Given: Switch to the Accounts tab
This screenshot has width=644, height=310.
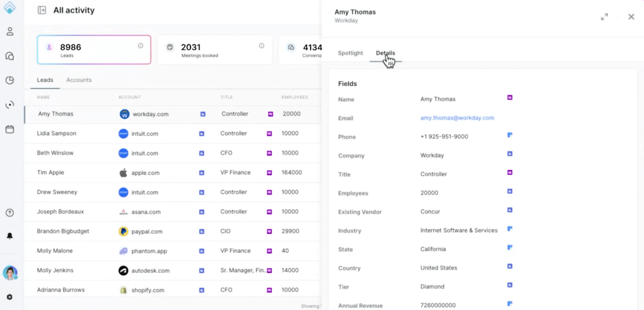Looking at the screenshot, I should coord(79,80).
